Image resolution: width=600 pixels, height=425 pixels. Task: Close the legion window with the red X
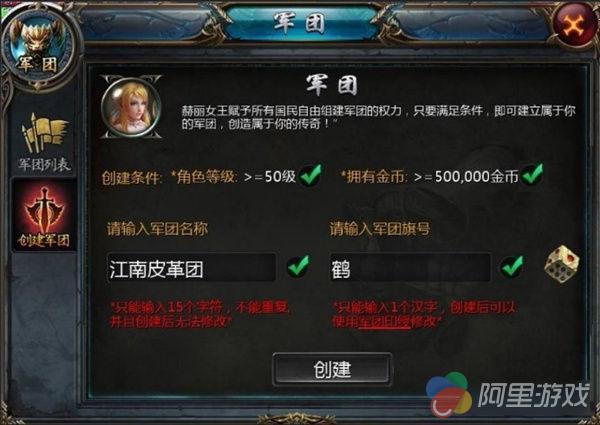click(x=574, y=26)
